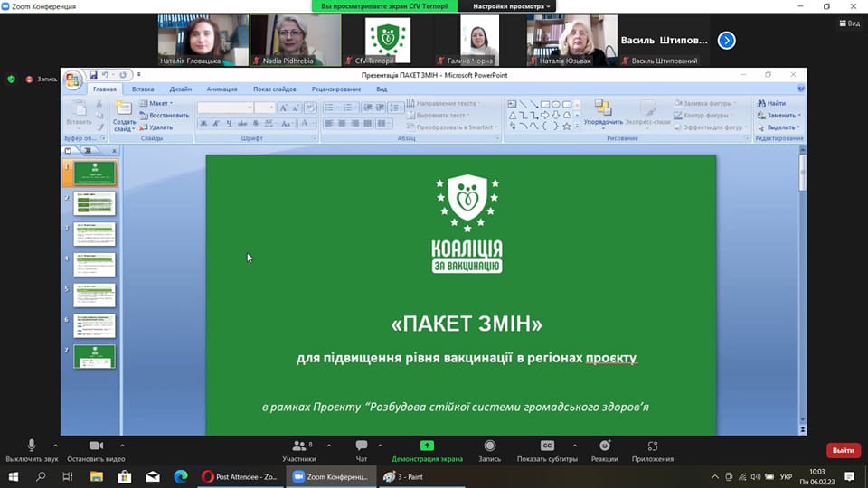Click the Демонстрация экрана share icon
This screenshot has width=868, height=488.
coord(427,446)
